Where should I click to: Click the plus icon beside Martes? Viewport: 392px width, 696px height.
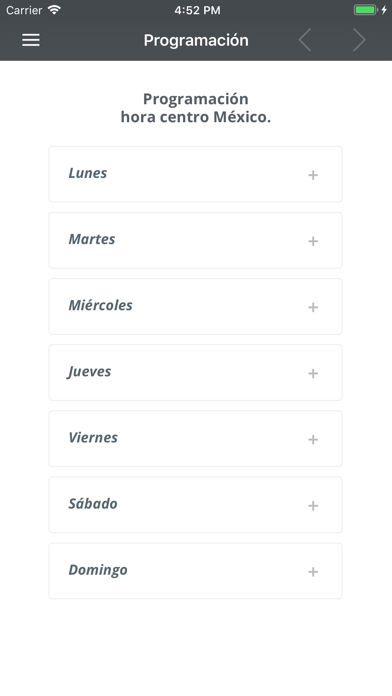(313, 241)
